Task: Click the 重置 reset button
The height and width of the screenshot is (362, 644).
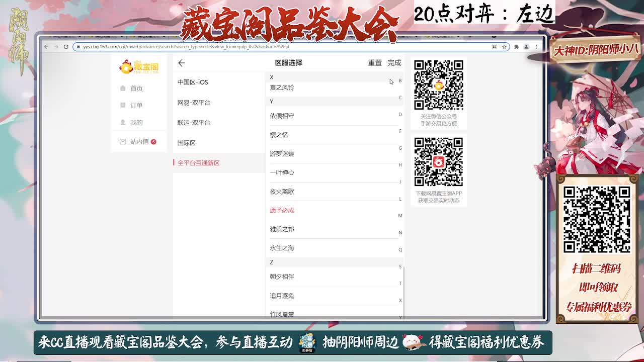Action: tap(375, 63)
